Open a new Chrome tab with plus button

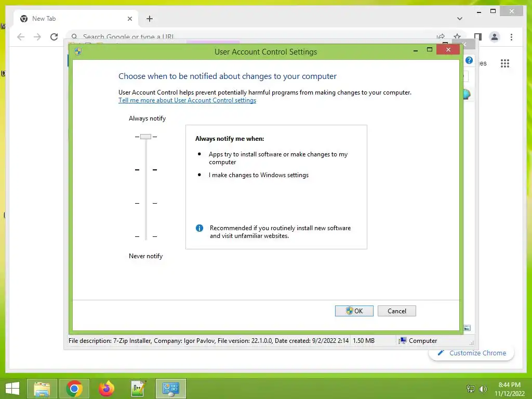point(150,19)
